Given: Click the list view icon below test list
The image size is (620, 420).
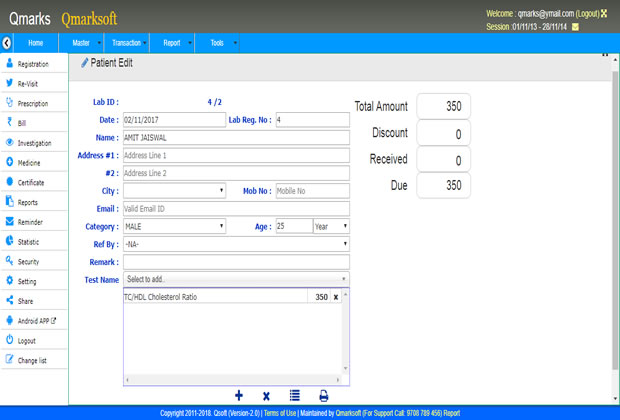Looking at the screenshot, I should (x=295, y=395).
